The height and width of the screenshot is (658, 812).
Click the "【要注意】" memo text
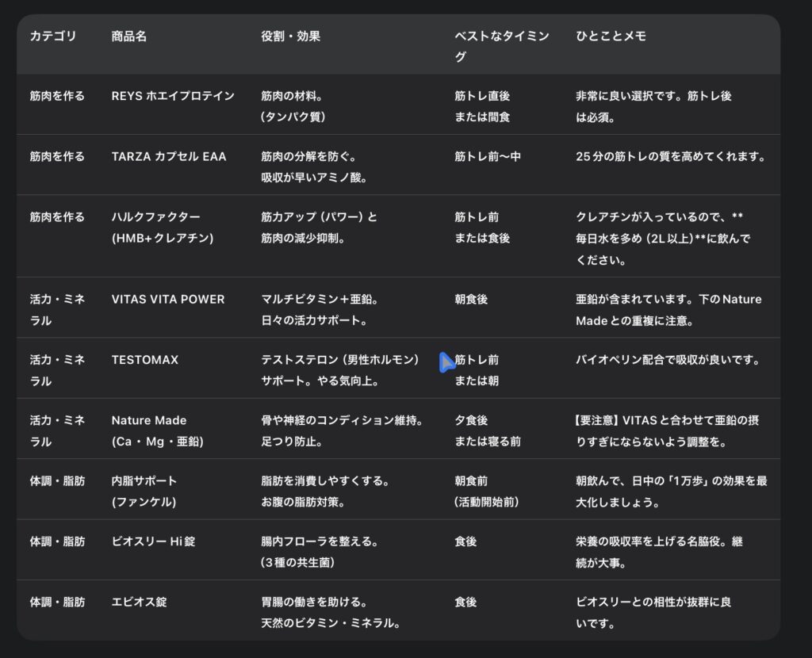pyautogui.click(x=598, y=420)
